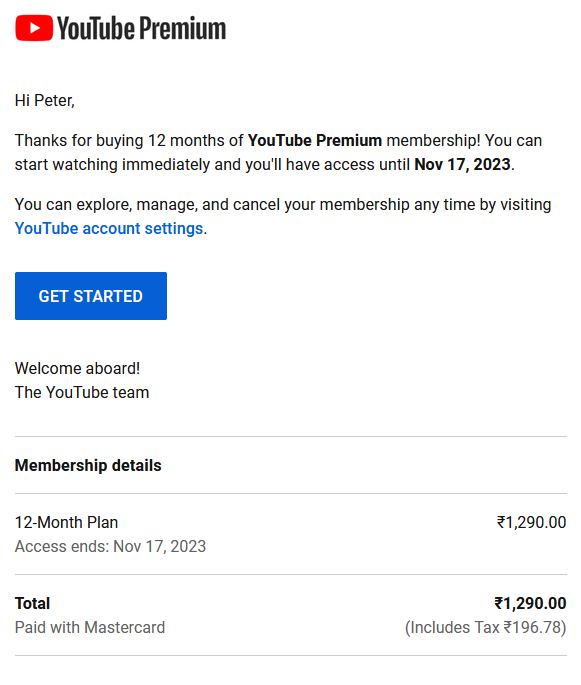Click the bold YouTube Premium text in message
The height and width of the screenshot is (685, 581).
coord(315,140)
